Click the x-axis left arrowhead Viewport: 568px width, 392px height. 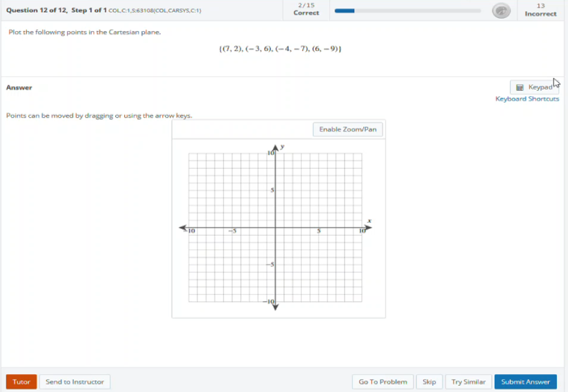[184, 228]
